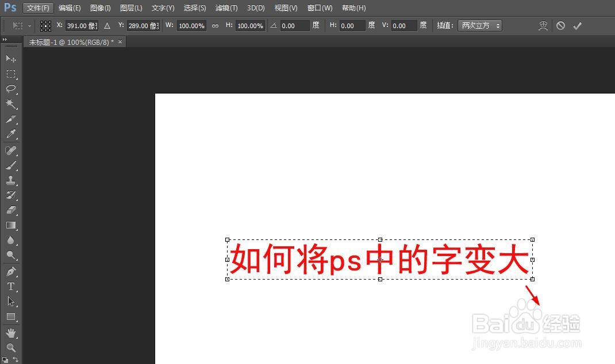Expand the tools panel double-arrow
Viewport: 615px width, 364px height.
click(5, 40)
